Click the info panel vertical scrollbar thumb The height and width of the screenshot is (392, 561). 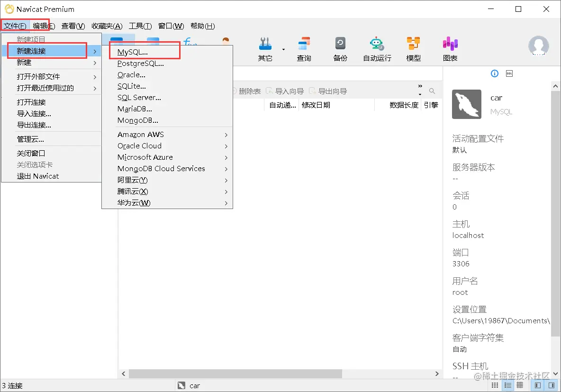pyautogui.click(x=555, y=213)
